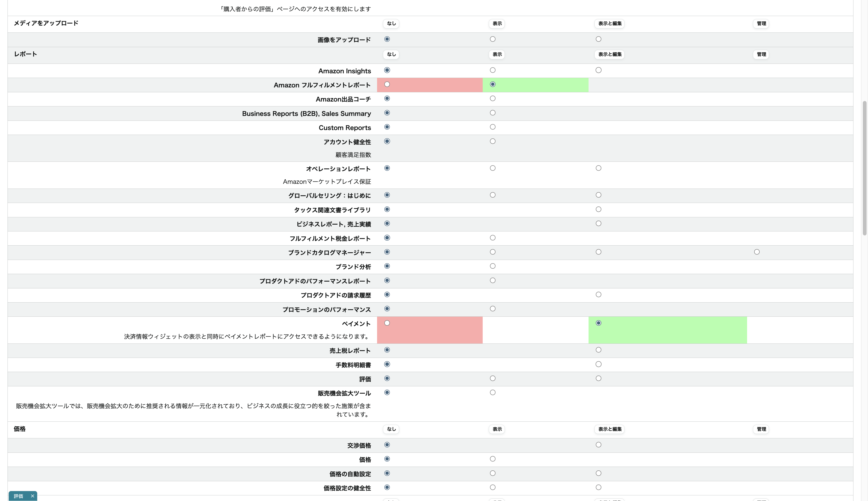Open the 評価 feedback tab
The image size is (868, 501).
tap(19, 496)
